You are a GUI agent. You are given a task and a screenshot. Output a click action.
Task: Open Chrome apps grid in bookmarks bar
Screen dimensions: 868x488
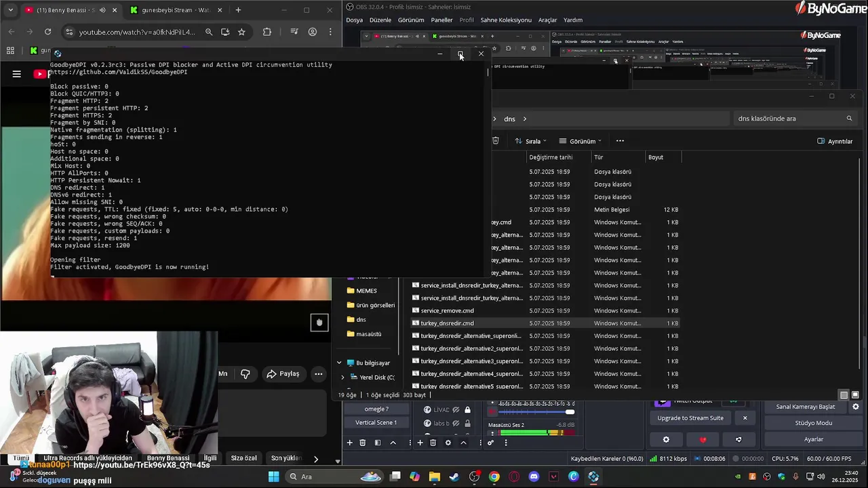[10, 51]
